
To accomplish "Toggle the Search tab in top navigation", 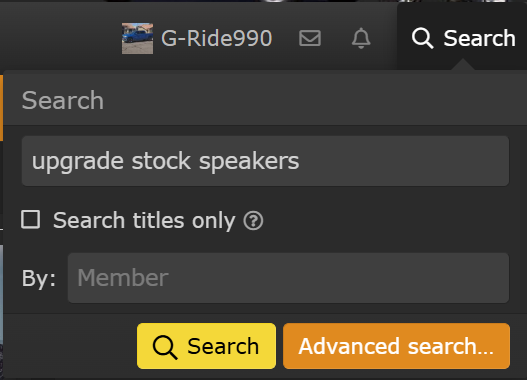I will (x=462, y=38).
